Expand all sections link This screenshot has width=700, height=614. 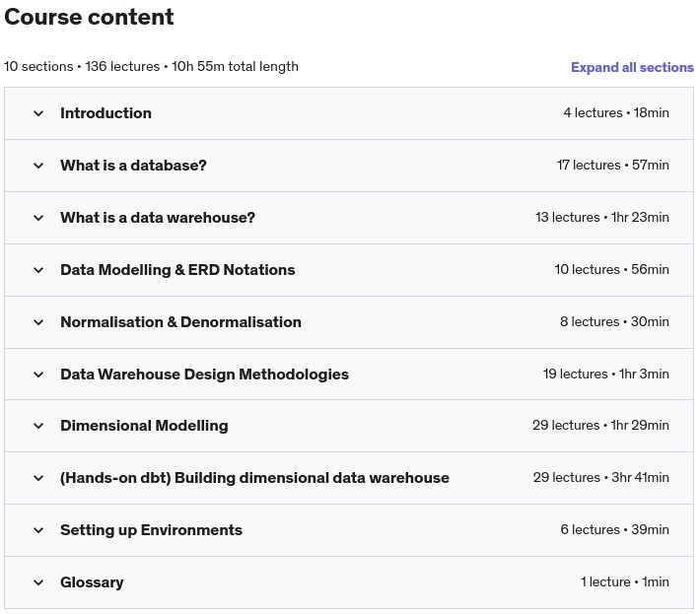(x=632, y=67)
